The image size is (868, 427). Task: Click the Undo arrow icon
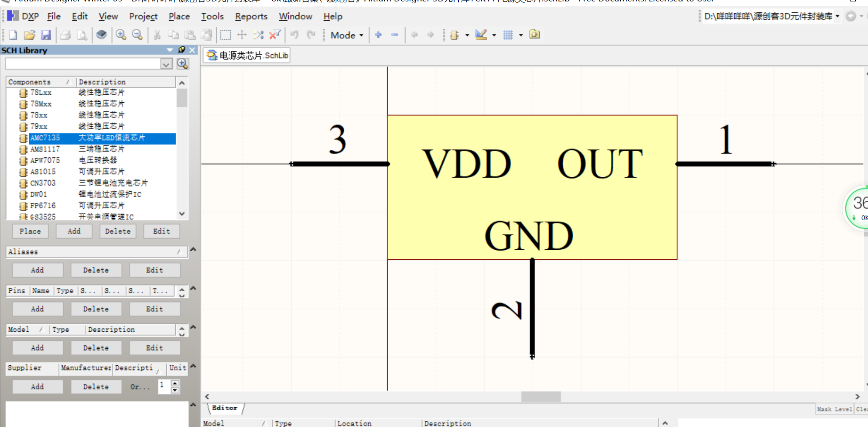(x=294, y=35)
